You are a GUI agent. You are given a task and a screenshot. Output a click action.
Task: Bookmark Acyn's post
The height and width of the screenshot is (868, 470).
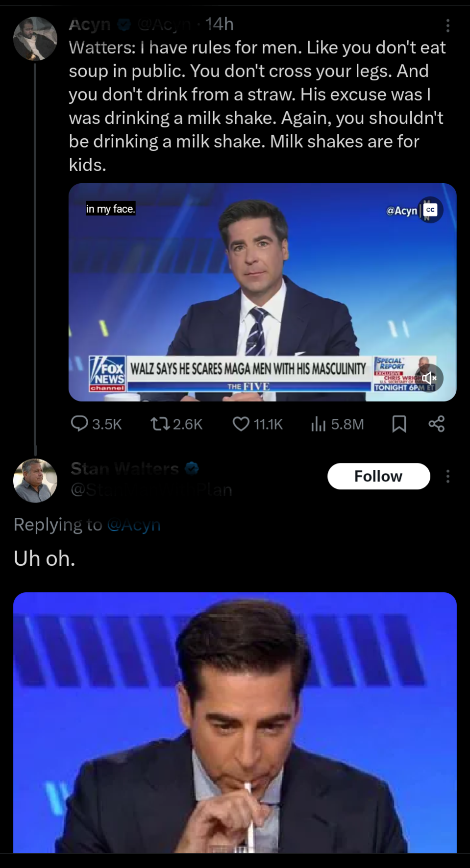399,424
